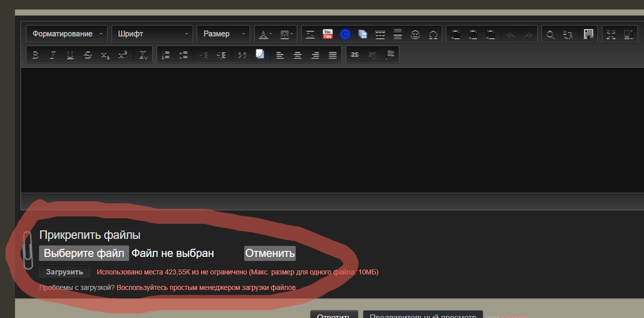Insert a table
The height and width of the screenshot is (318, 644).
380,35
